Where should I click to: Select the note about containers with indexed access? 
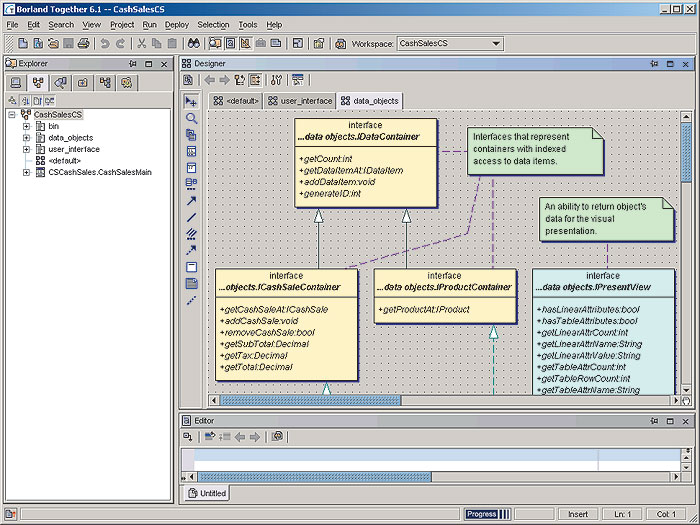[x=535, y=151]
